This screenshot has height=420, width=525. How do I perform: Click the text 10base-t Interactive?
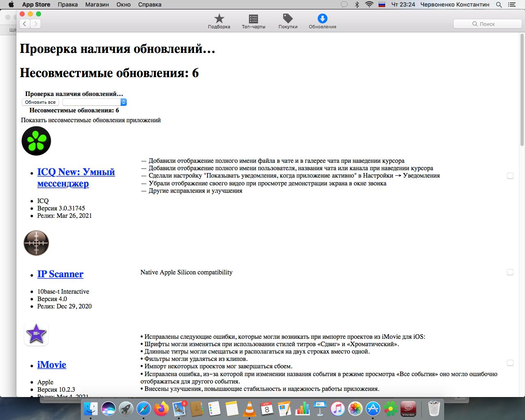coord(63,291)
